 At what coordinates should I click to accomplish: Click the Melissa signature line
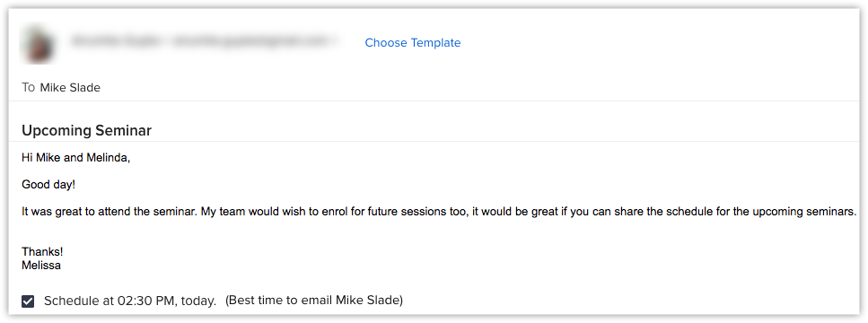41,265
